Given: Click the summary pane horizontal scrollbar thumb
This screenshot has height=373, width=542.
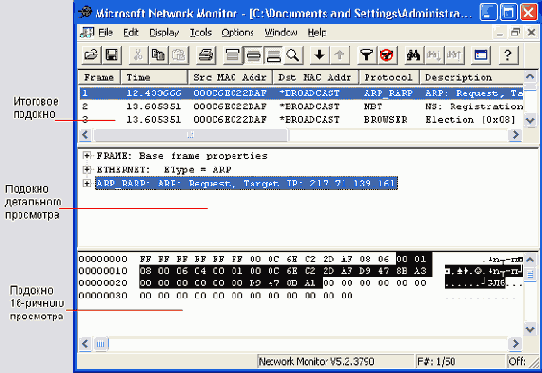Looking at the screenshot, I should click(190, 135).
